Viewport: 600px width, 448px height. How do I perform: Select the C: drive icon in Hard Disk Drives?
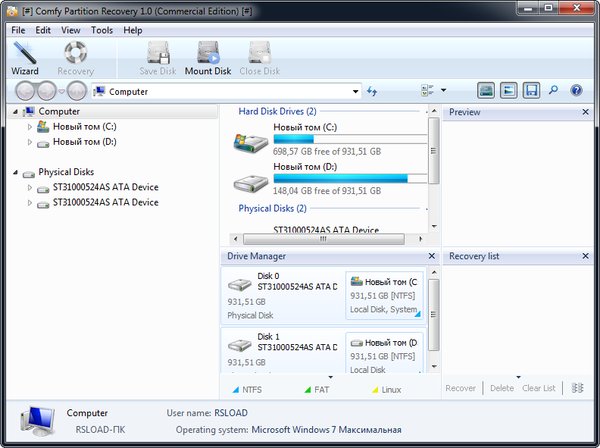click(x=251, y=143)
